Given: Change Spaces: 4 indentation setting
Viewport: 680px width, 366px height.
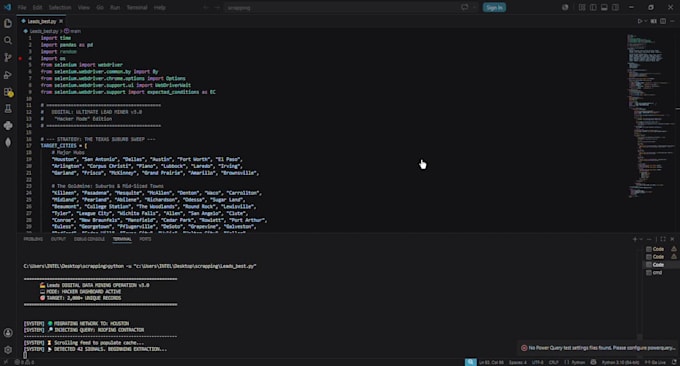Looking at the screenshot, I should pos(517,362).
